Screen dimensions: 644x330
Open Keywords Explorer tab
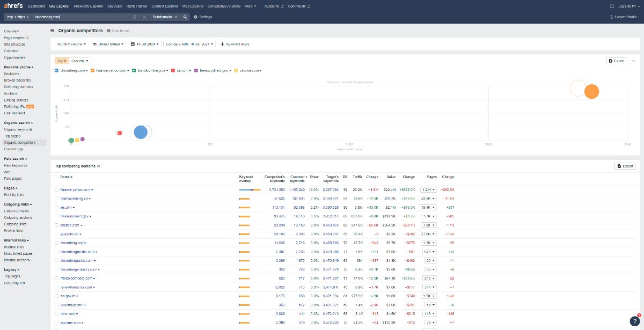pyautogui.click(x=89, y=6)
